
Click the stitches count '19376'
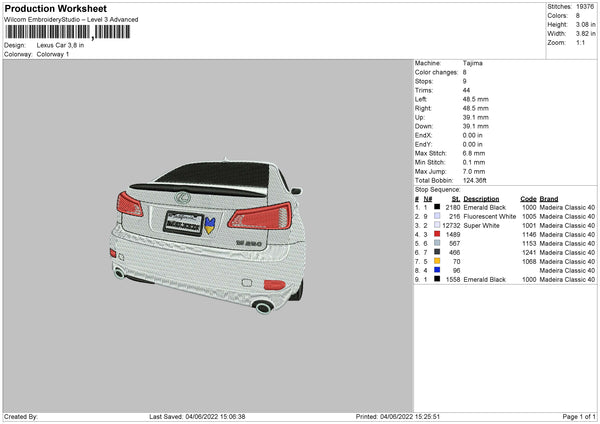click(585, 7)
